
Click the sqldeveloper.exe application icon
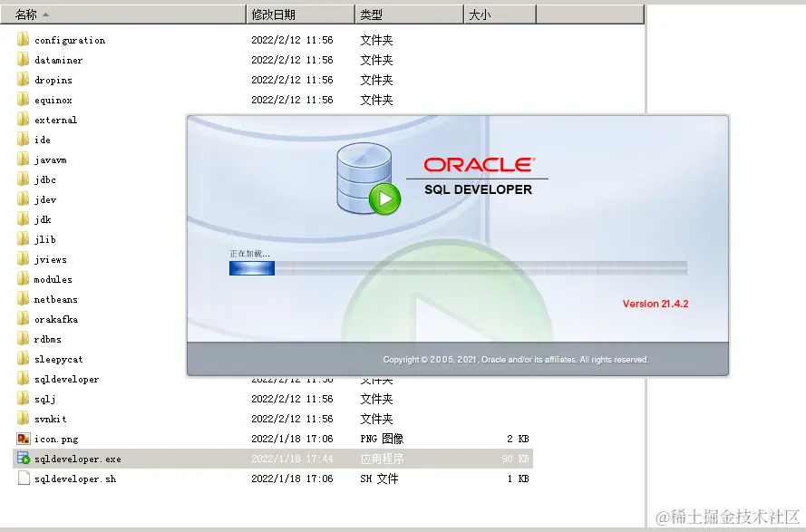(24, 459)
